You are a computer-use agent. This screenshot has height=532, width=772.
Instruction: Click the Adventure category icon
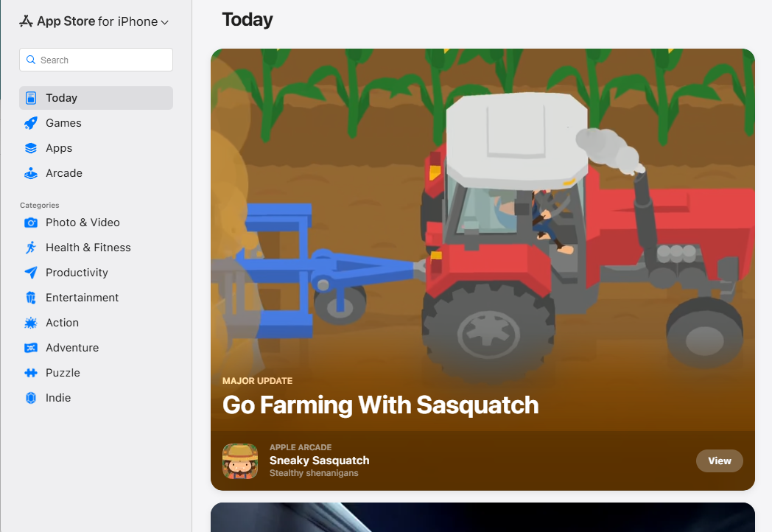[31, 348]
